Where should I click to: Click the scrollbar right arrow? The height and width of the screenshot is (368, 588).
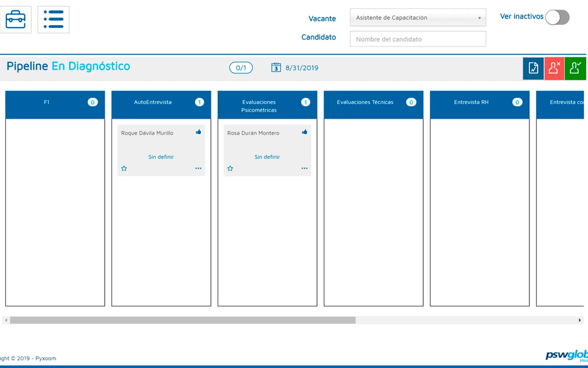pos(580,320)
